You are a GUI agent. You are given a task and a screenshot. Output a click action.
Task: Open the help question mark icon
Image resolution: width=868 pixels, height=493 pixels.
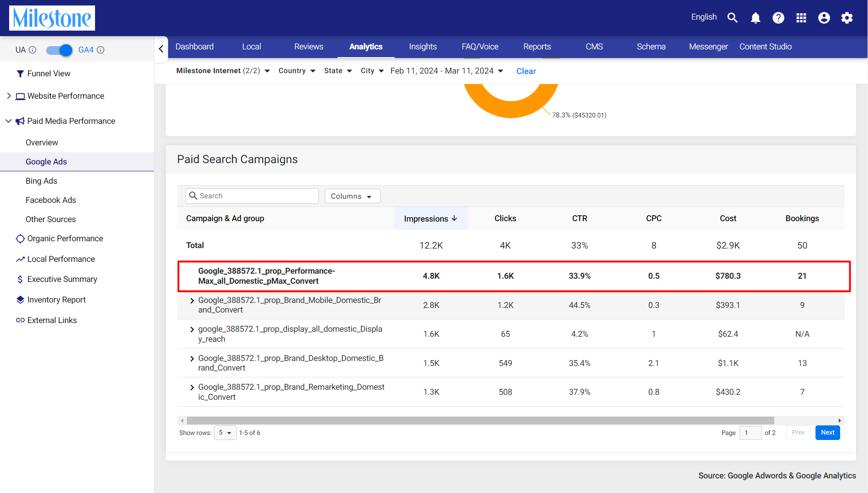click(778, 18)
